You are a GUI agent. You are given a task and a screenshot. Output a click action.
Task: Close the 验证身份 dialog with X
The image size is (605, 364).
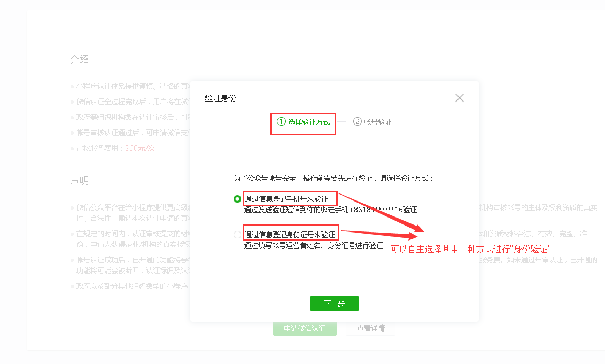point(459,98)
